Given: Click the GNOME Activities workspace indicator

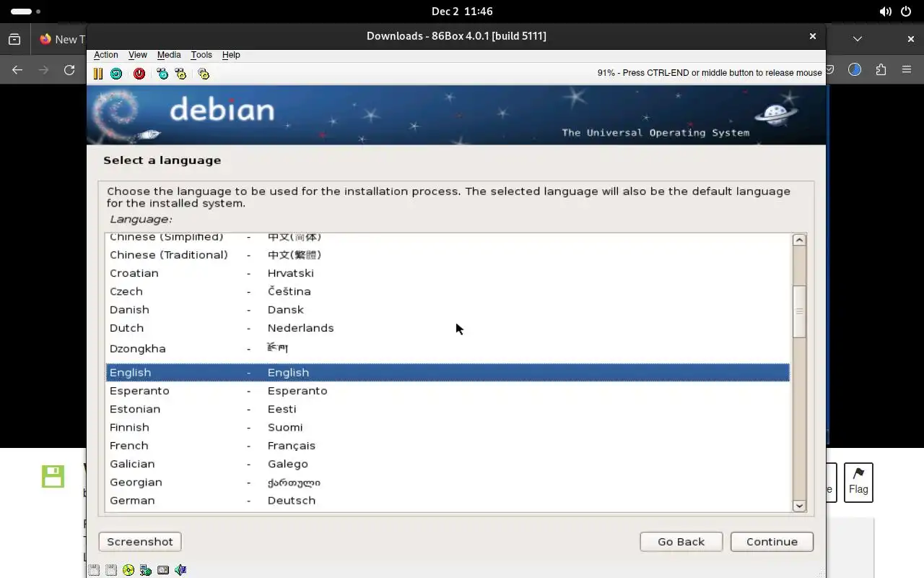Looking at the screenshot, I should pyautogui.click(x=26, y=12).
